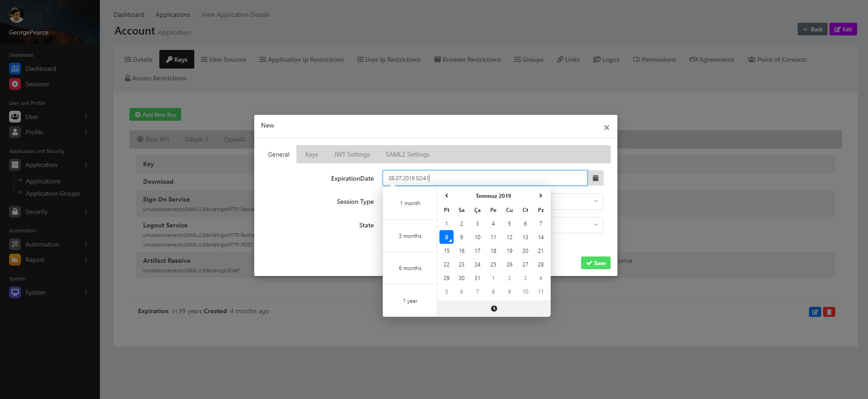Image resolution: width=868 pixels, height=399 pixels.
Task: Click the calendar icon beside ExpirationDate
Action: pos(595,178)
